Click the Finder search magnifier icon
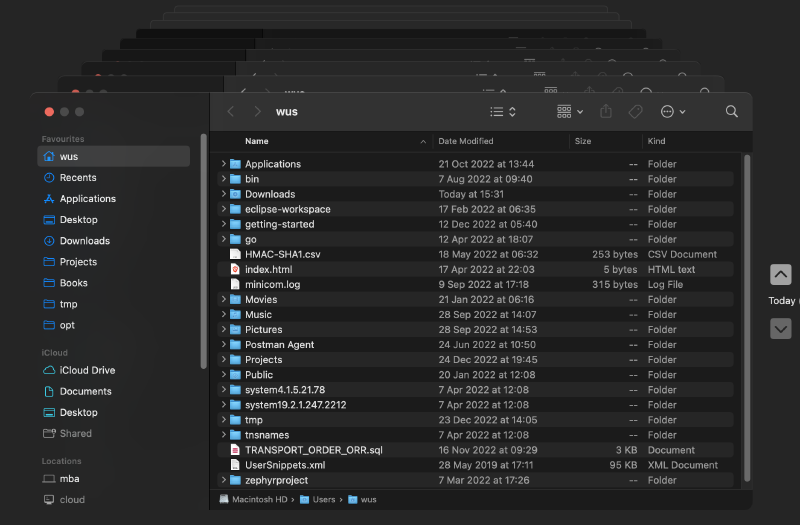This screenshot has width=800, height=525. (x=732, y=112)
